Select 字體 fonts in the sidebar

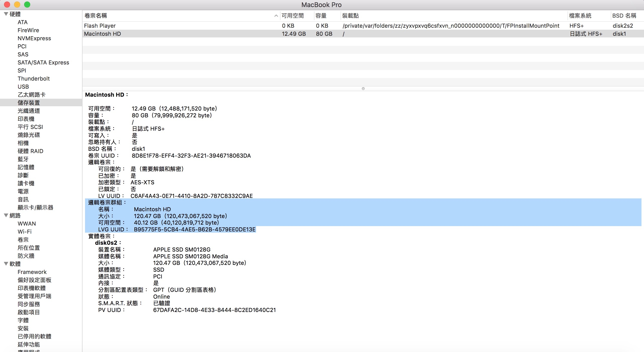[23, 320]
